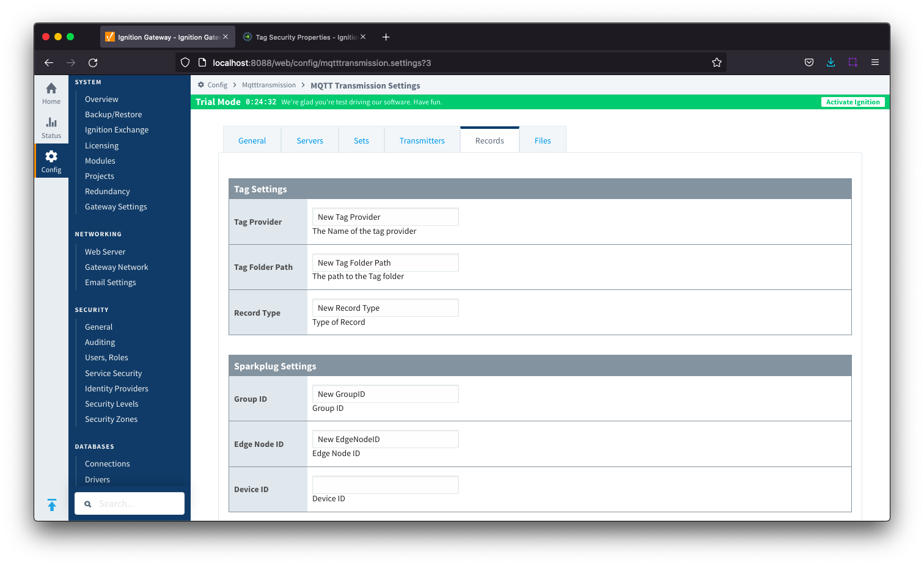
Task: Click the page info icon in URL bar
Action: (x=202, y=62)
